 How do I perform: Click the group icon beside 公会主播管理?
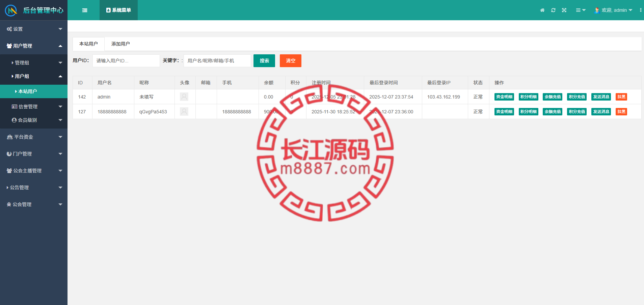click(x=9, y=171)
